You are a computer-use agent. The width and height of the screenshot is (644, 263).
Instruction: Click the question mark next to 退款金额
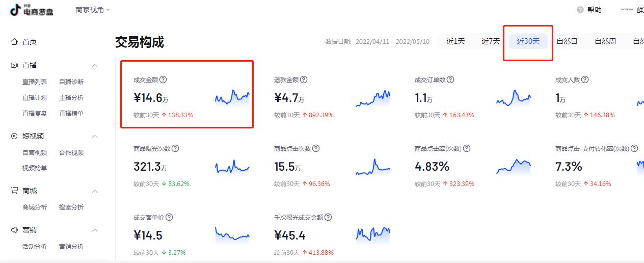click(304, 80)
